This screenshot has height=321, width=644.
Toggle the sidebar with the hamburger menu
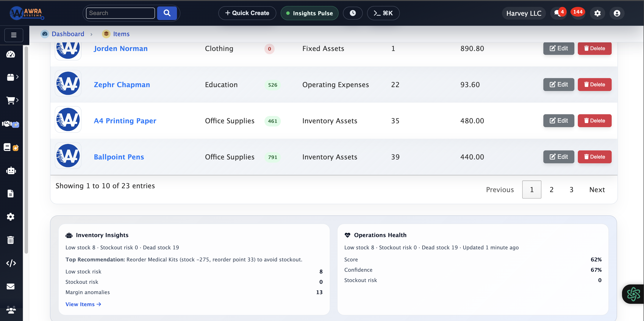14,35
